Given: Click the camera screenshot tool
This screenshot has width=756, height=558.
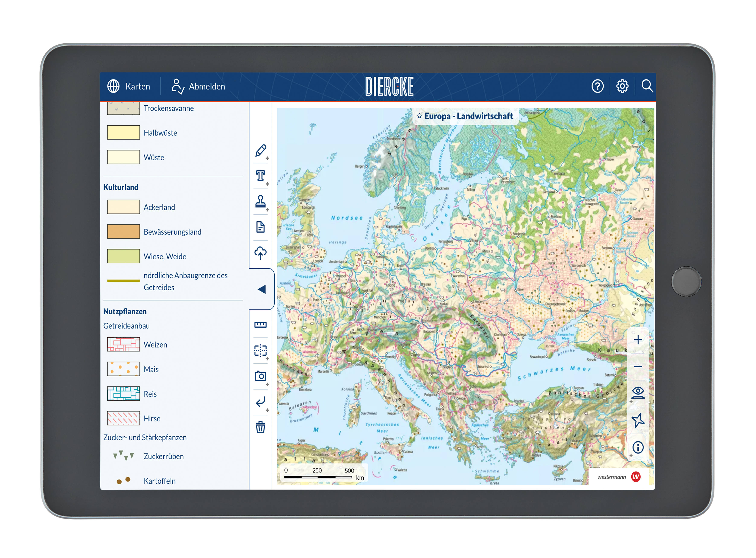Looking at the screenshot, I should click(x=261, y=376).
